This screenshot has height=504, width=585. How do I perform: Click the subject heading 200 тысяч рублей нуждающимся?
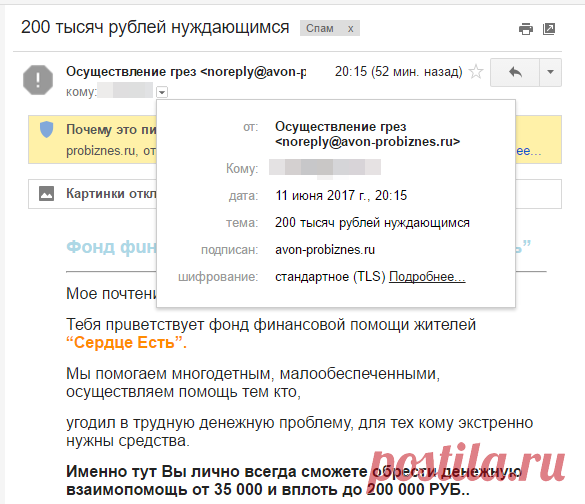(x=155, y=28)
